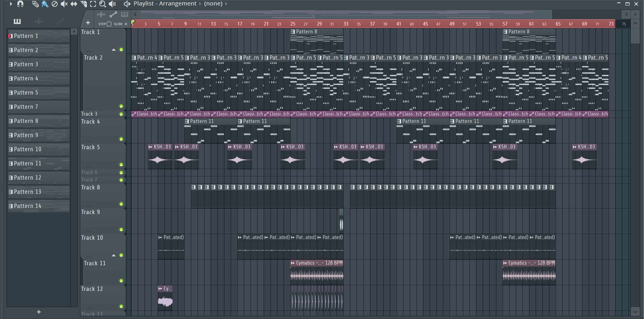Viewport: 644px width, 319px height.
Task: Focus audio clips using waveform icon
Action: 101,14
